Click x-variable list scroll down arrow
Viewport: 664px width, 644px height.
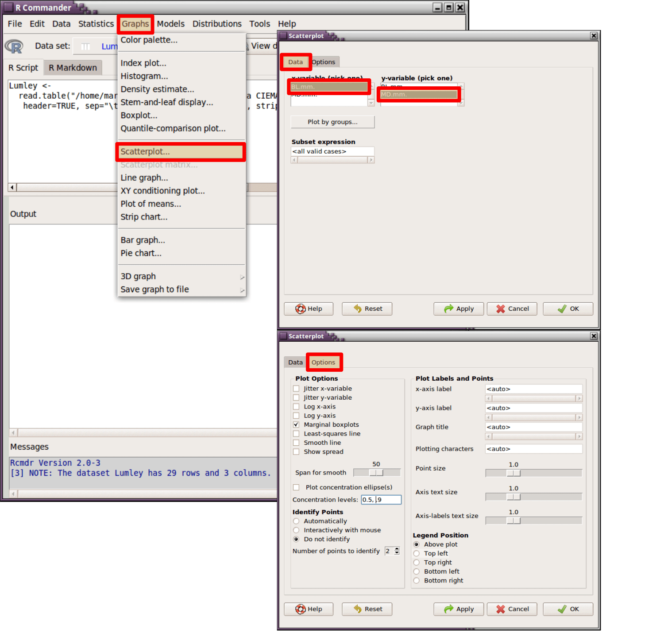[x=371, y=103]
